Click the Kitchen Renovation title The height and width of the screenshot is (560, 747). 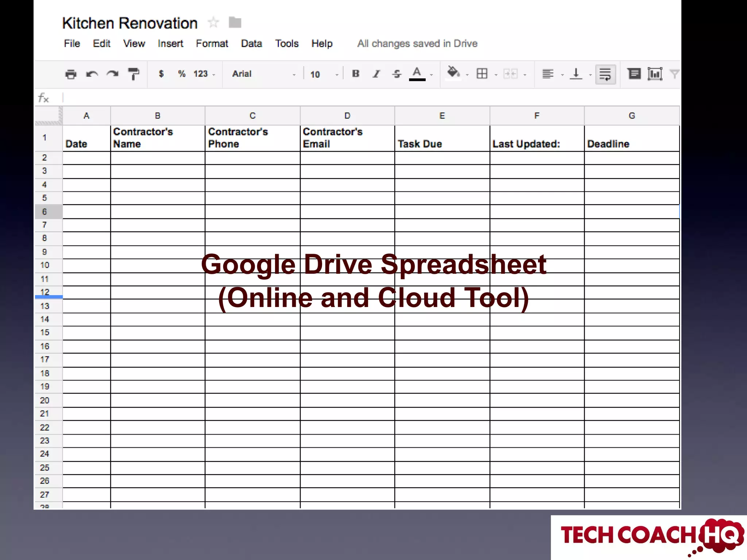(130, 23)
